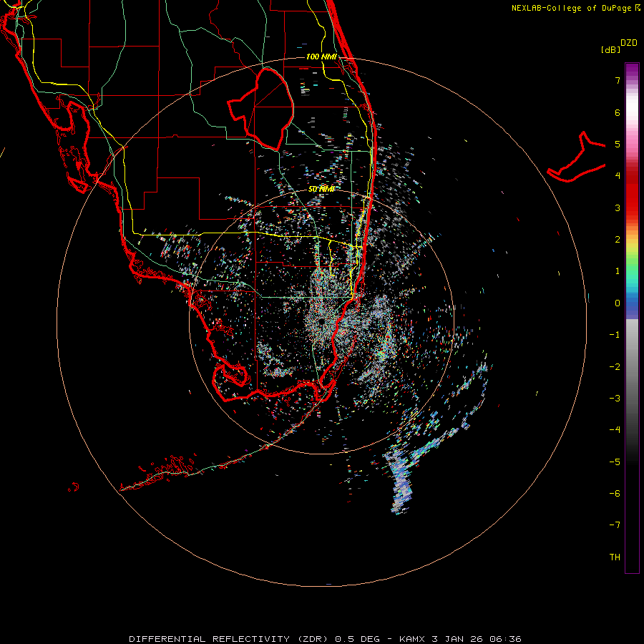Screen dimensions: 644x644
Task: Select the 3 dB scale tick label
Action: [x=618, y=208]
